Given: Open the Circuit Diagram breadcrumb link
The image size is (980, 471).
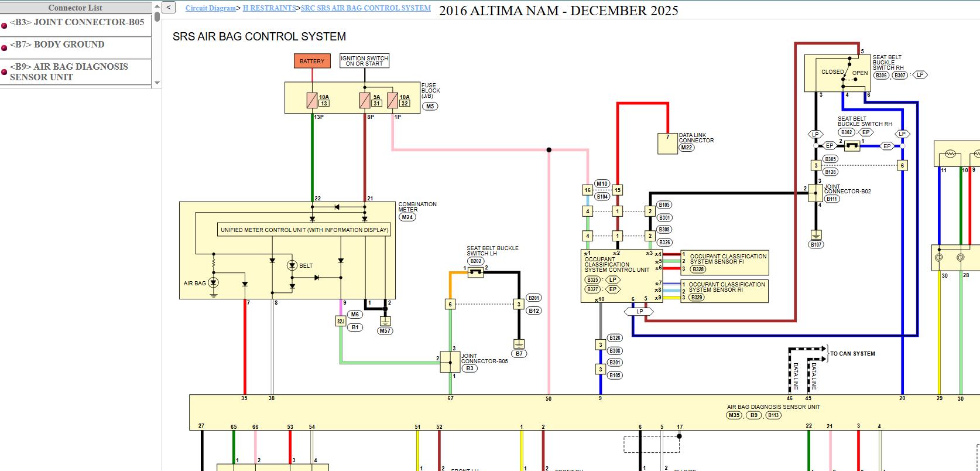Looking at the screenshot, I should point(211,8).
